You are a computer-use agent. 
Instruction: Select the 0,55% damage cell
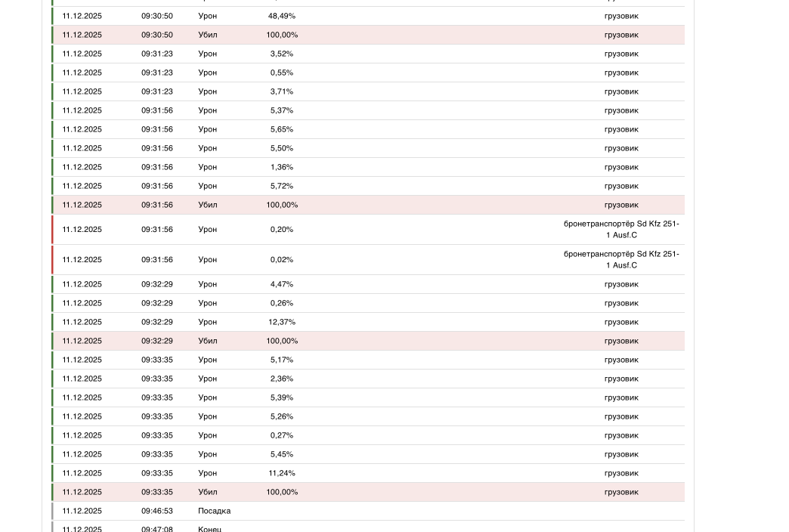281,73
